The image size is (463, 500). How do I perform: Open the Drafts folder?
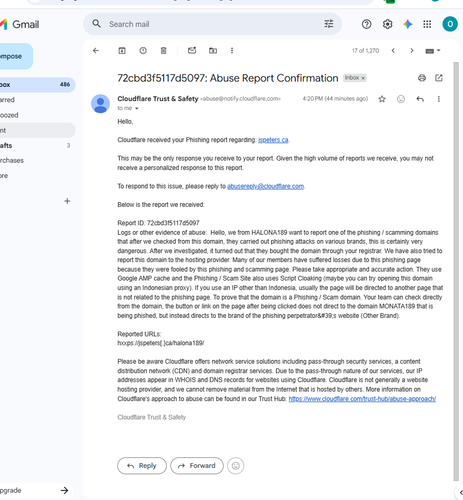tap(37, 146)
